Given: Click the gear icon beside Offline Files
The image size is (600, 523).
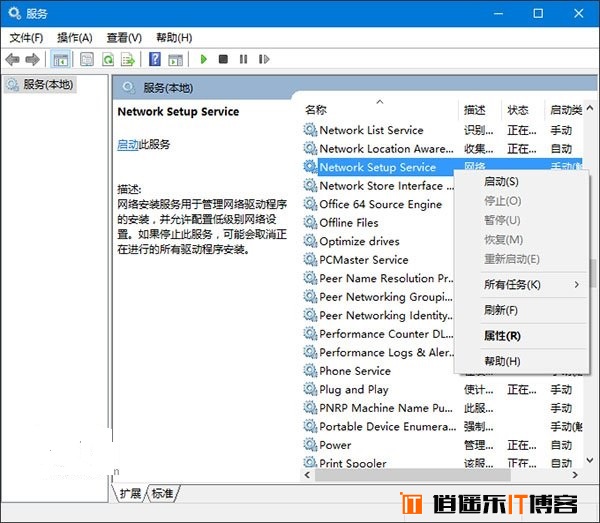Looking at the screenshot, I should point(310,223).
